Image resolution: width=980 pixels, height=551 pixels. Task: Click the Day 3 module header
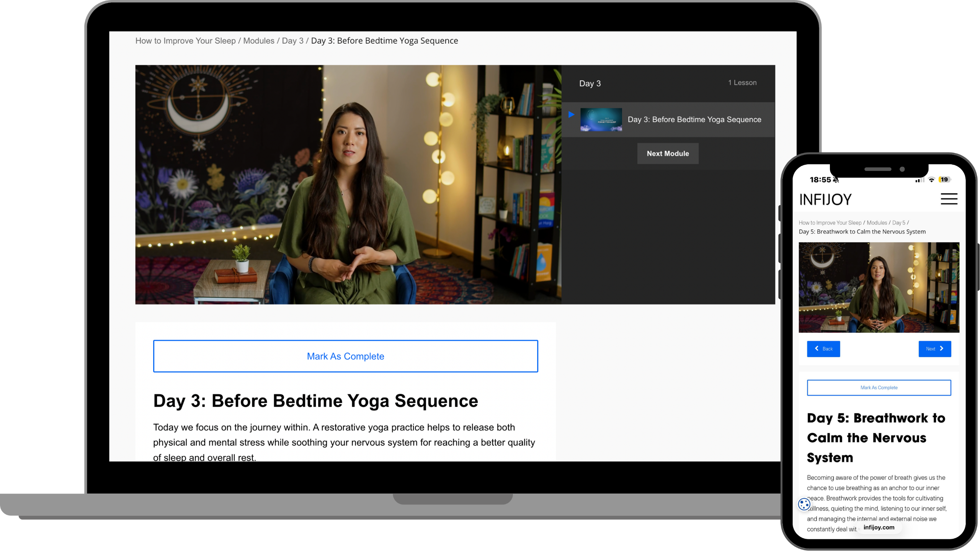tap(590, 83)
